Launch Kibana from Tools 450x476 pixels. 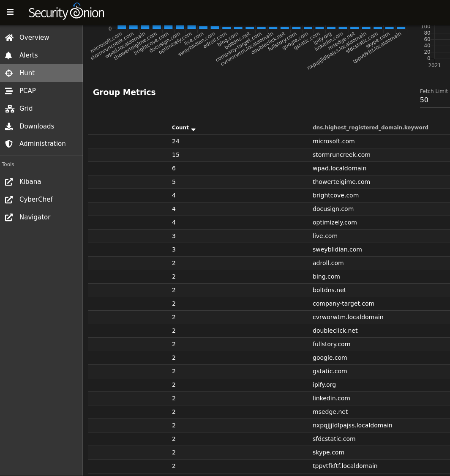[41, 182]
